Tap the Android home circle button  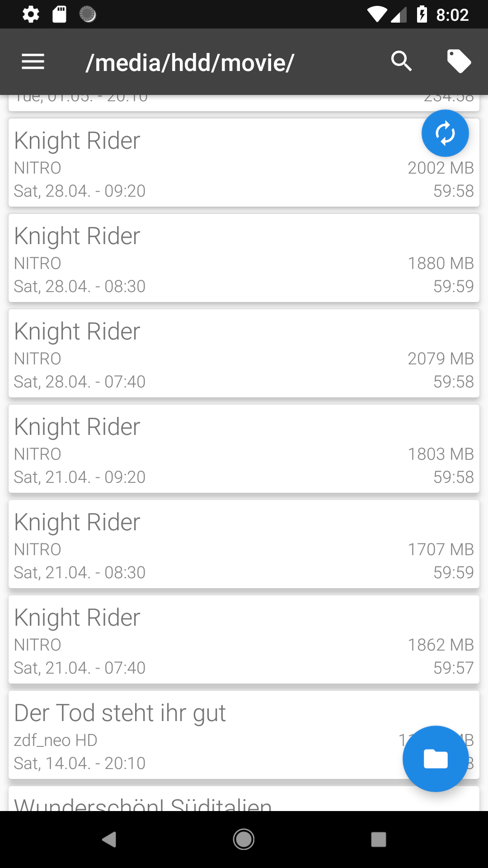pos(244,840)
